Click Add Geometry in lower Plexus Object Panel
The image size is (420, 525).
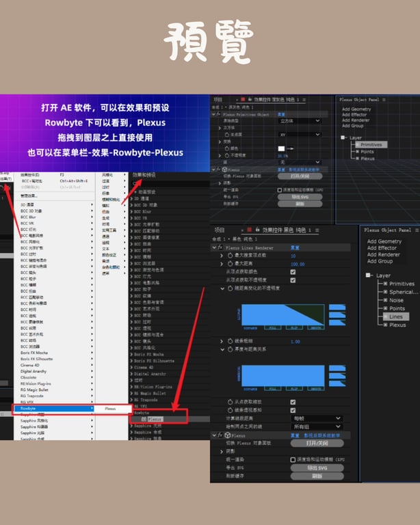coord(384,241)
